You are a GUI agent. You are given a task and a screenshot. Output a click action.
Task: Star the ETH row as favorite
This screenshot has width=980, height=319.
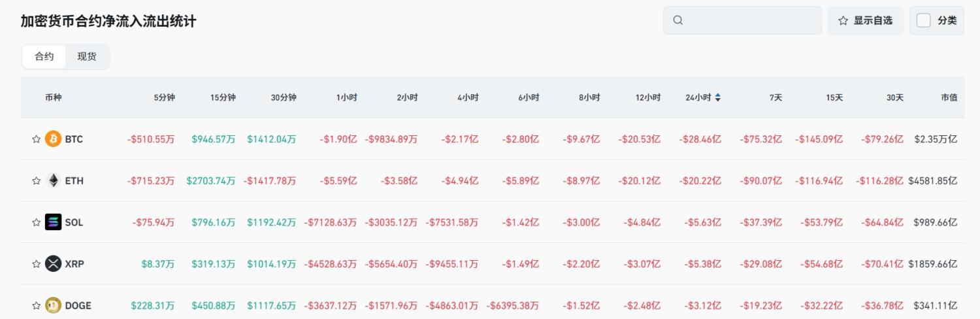[x=37, y=181]
